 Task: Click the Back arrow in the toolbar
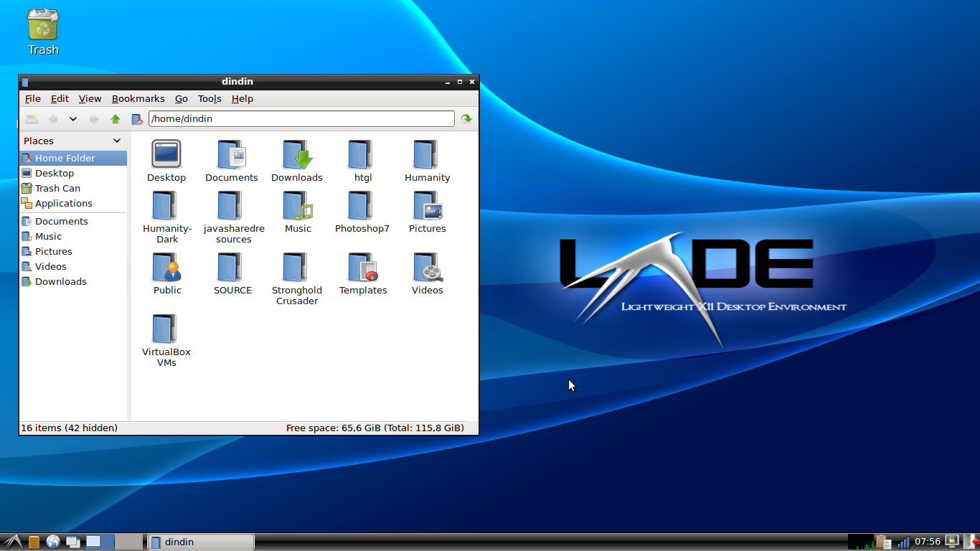click(x=52, y=119)
